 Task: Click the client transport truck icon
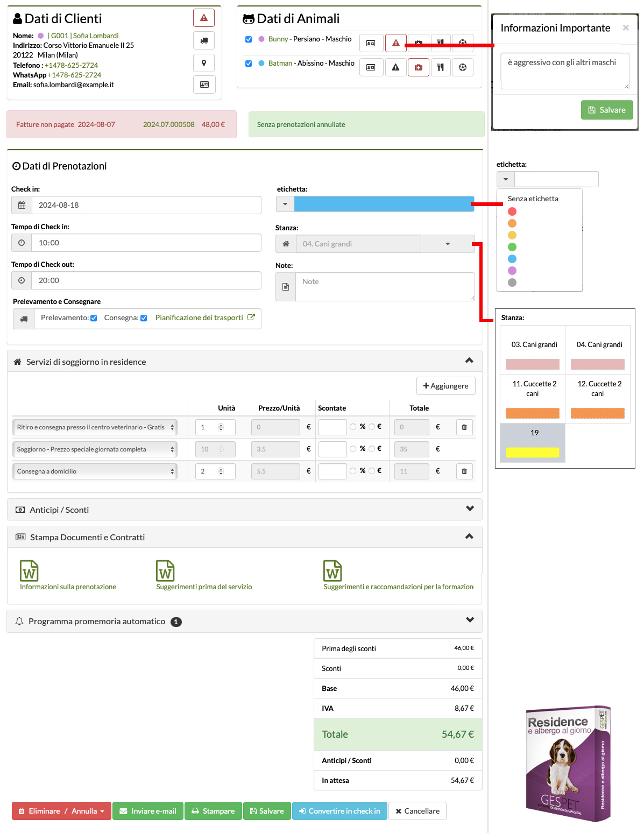[204, 40]
